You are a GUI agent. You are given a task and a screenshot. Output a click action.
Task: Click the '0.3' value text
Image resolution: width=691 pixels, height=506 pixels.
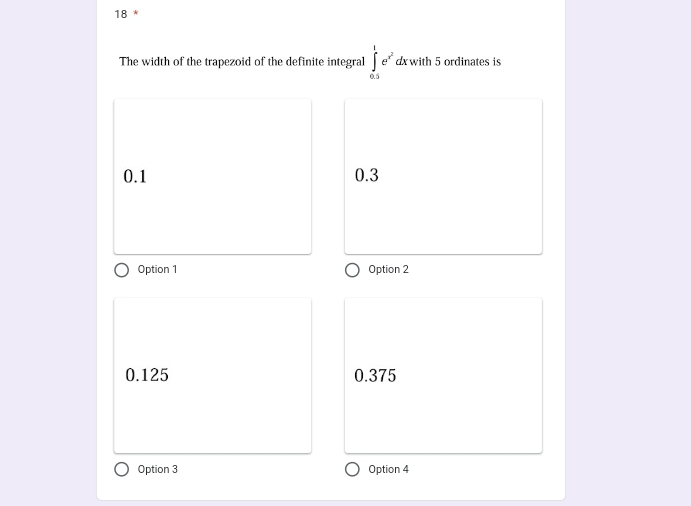point(367,175)
